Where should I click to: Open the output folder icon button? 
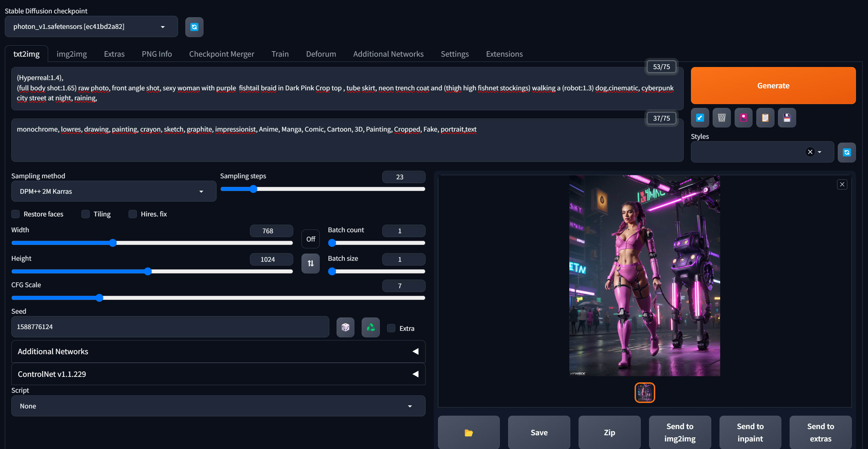tap(469, 433)
